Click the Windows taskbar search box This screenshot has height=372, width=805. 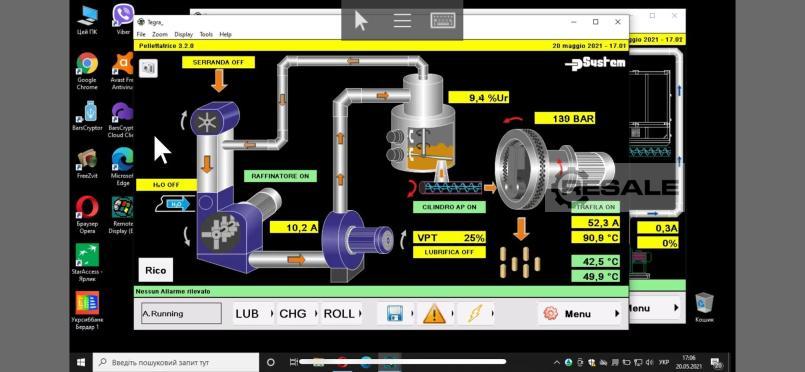pyautogui.click(x=176, y=362)
